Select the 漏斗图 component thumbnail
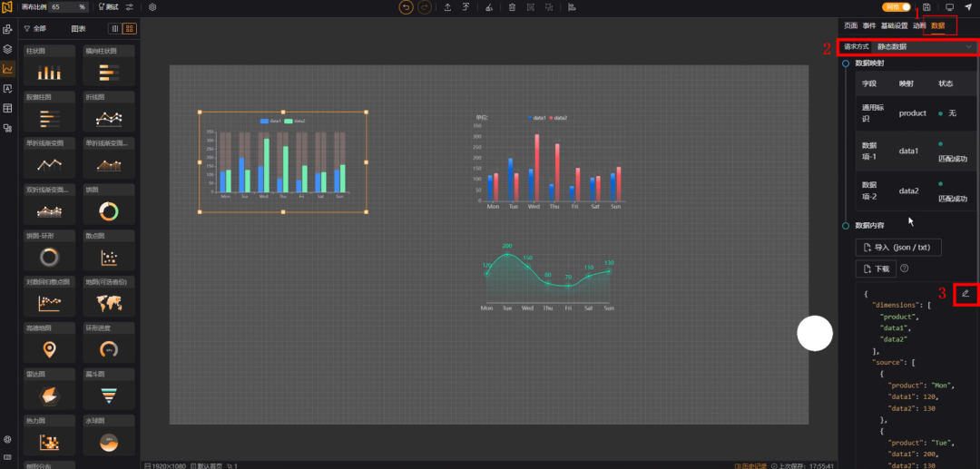980x469 pixels. [x=109, y=389]
